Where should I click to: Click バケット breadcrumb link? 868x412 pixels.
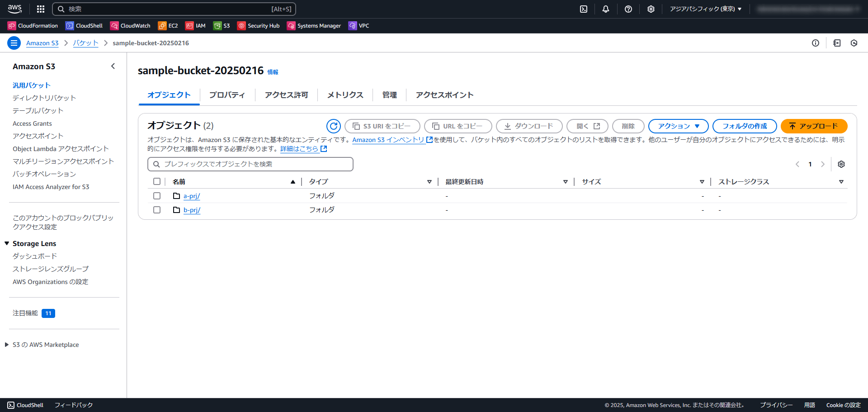[x=85, y=43]
